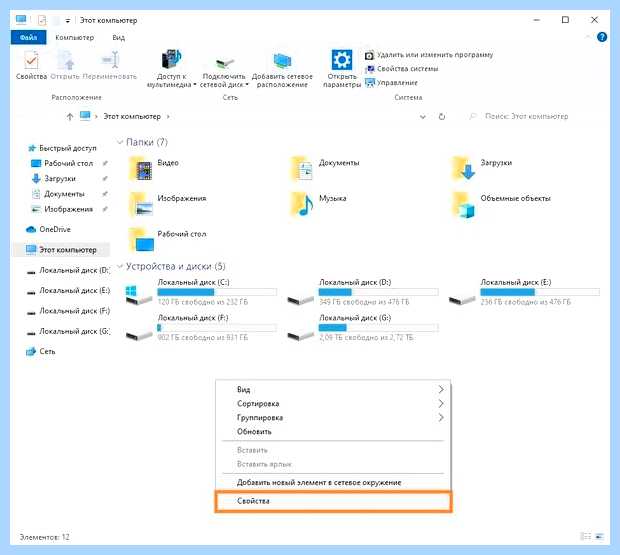Choose Обновить in the context menu
Screen dimensions: 620x555
click(333, 432)
